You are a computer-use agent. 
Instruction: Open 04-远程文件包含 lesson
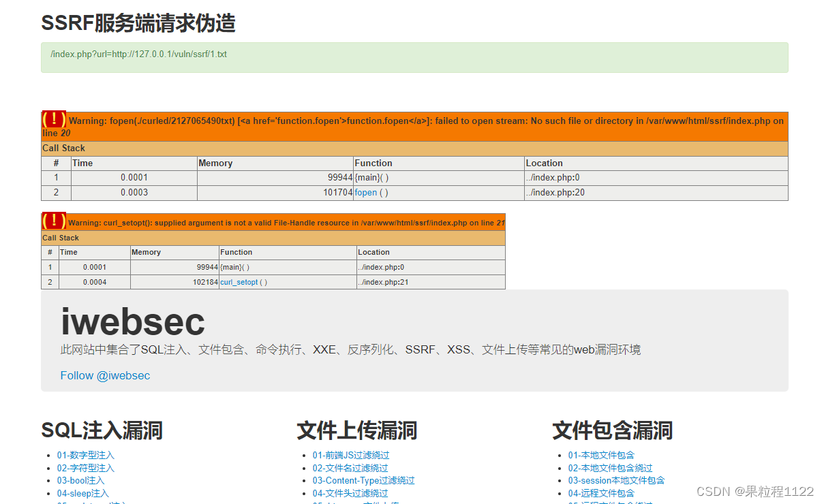601,493
